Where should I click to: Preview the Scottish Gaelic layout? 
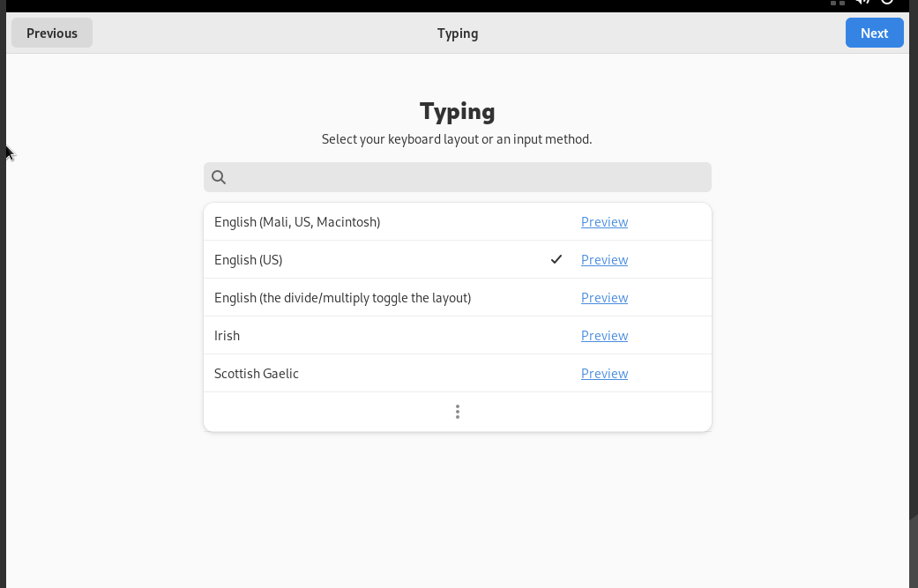point(604,374)
